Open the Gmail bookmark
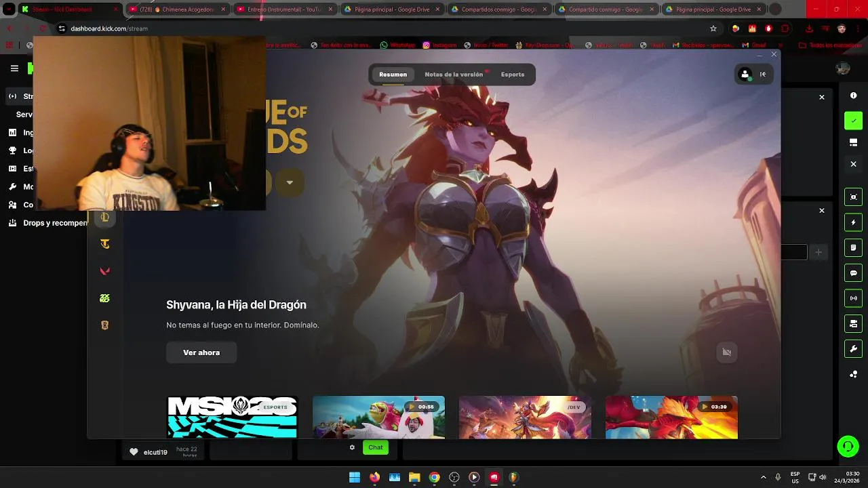 [754, 45]
